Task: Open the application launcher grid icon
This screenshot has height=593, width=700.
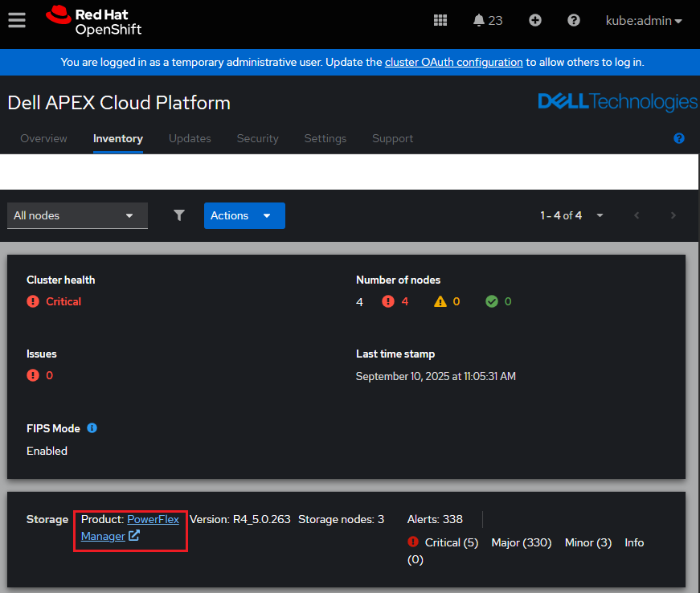Action: [440, 20]
